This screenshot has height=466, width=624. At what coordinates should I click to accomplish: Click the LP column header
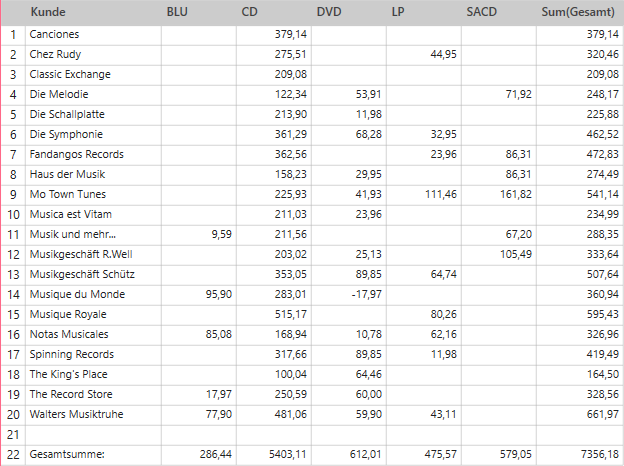pos(399,13)
